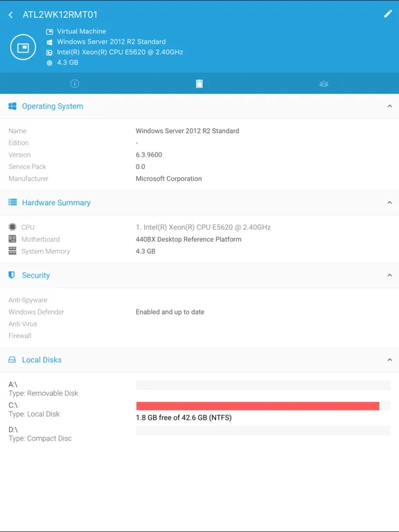The image size is (399, 532).
Task: Select the C:\ disk usage bar
Action: [263, 406]
